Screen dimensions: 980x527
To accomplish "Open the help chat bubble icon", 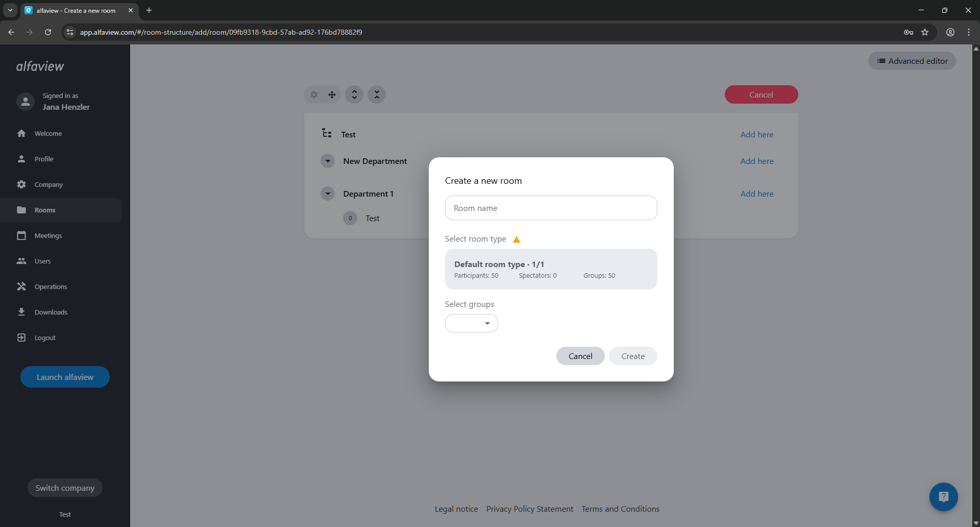I will (x=943, y=497).
